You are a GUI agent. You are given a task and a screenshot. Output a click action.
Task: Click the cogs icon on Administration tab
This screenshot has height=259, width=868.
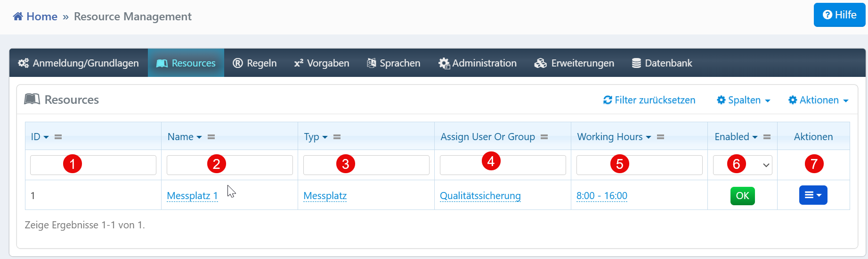(x=444, y=63)
